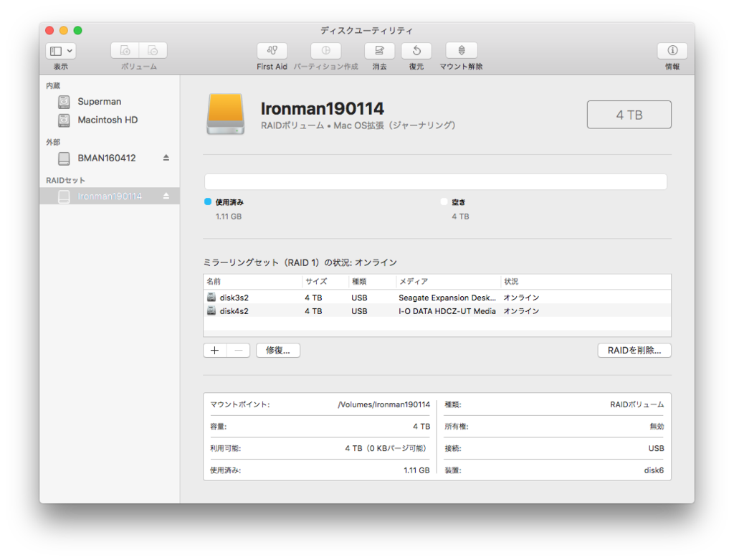Viewport: 734px width, 560px height.
Task: Eject the BMAN160412 external disk
Action: [x=166, y=158]
